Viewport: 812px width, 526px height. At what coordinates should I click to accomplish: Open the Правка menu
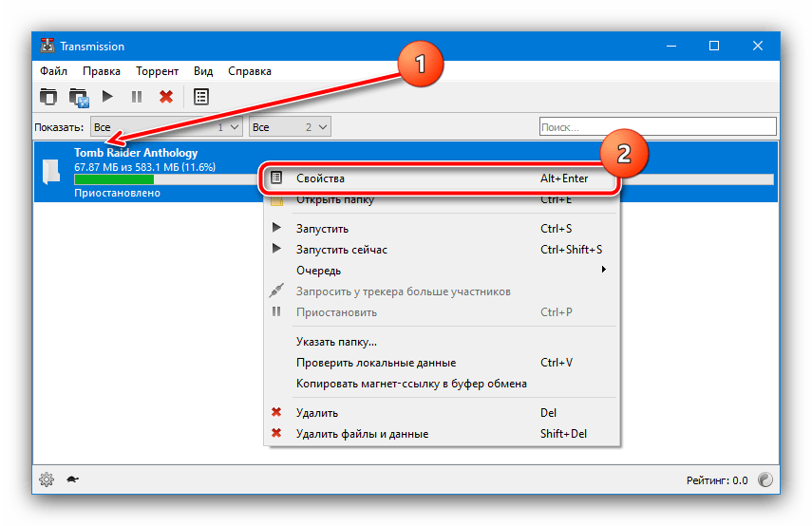point(102,71)
